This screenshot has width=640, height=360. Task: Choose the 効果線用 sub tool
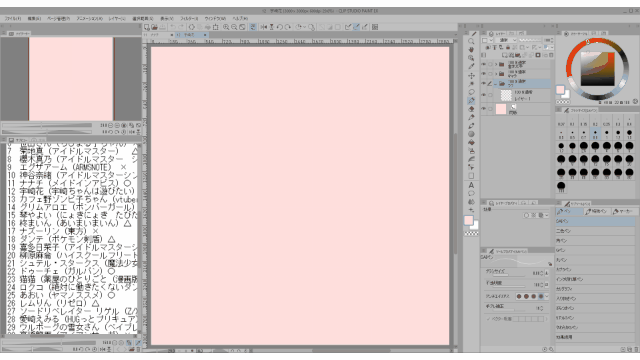pos(595,337)
